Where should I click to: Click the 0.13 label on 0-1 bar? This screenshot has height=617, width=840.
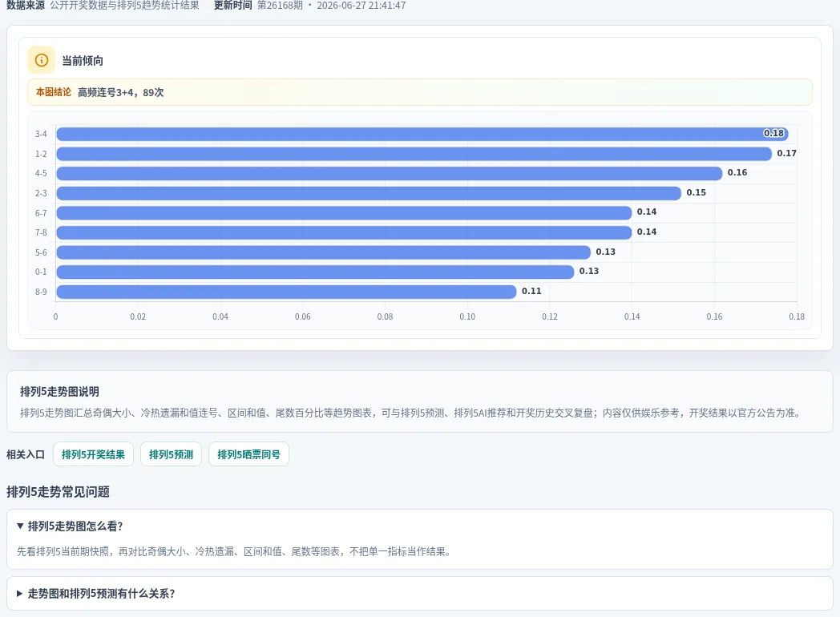[589, 271]
